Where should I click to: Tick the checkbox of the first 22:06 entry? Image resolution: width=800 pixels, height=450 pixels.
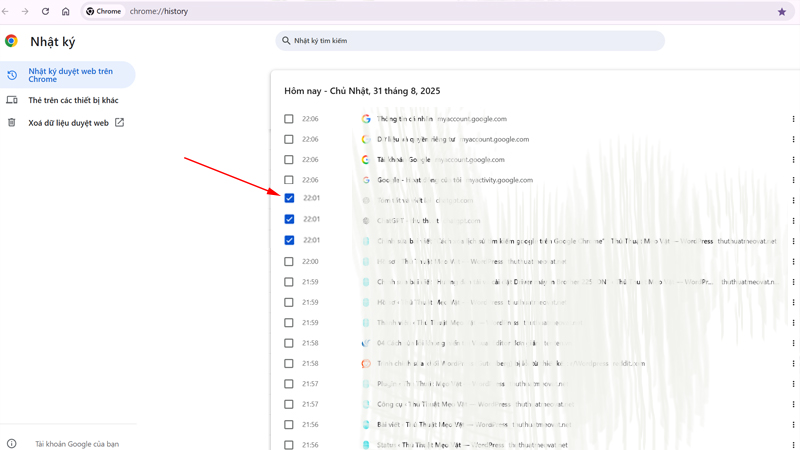click(x=289, y=119)
